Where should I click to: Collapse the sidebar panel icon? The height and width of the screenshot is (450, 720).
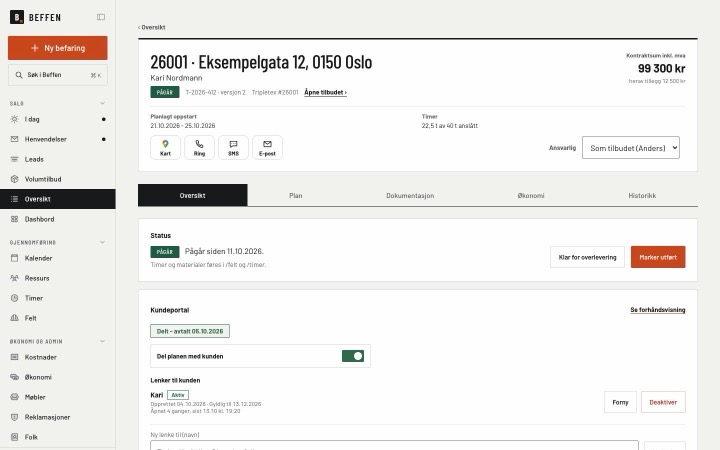point(101,17)
